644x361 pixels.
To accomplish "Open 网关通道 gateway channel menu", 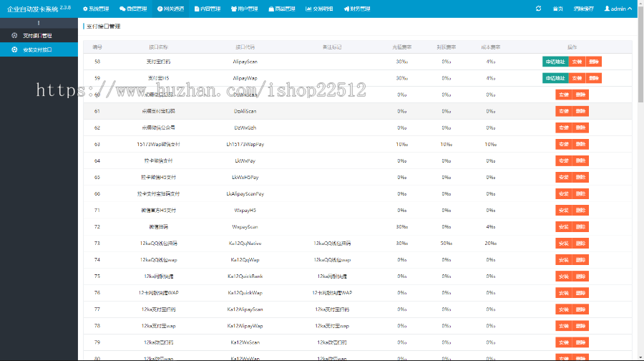I will (x=170, y=9).
